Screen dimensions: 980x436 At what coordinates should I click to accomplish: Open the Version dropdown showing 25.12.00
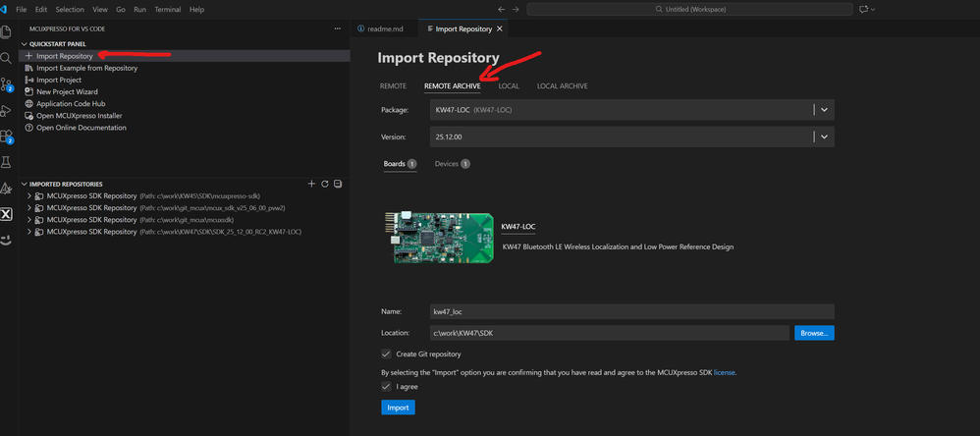click(x=824, y=137)
